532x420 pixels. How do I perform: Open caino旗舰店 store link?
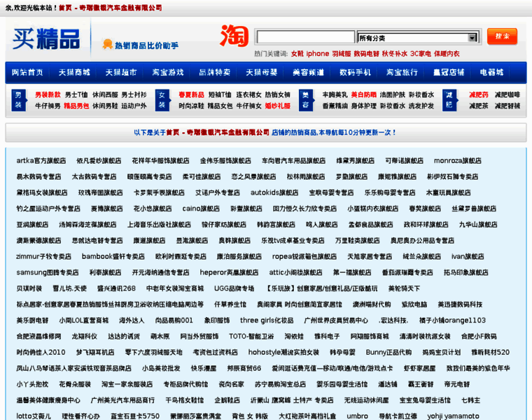coord(201,209)
